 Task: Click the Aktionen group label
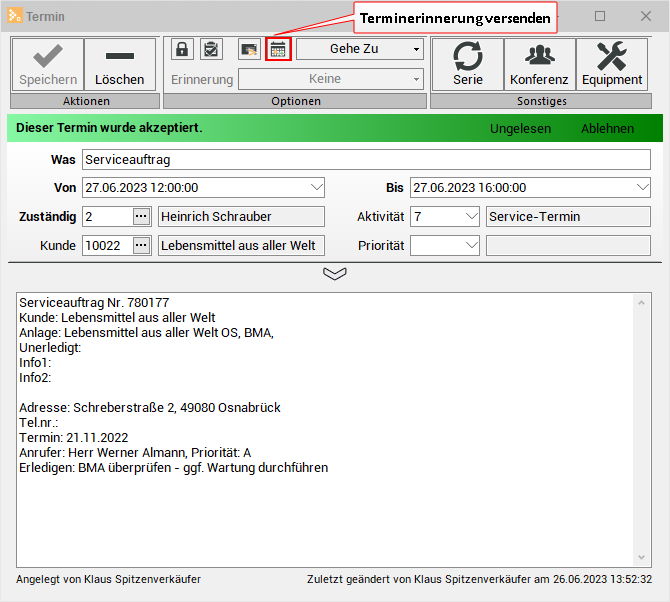tap(86, 101)
